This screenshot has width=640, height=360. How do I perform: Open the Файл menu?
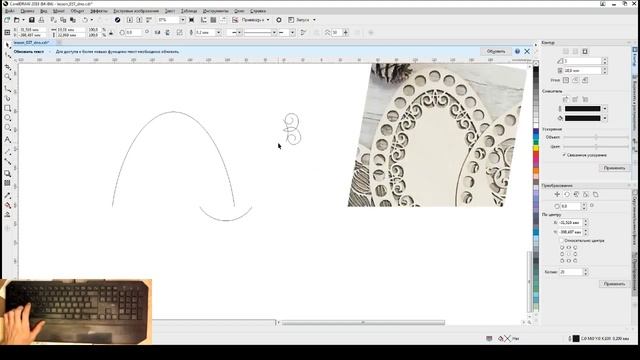click(x=10, y=11)
